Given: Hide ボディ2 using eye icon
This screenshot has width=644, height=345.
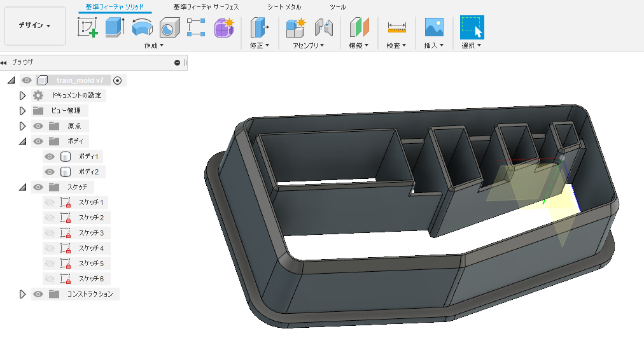Looking at the screenshot, I should click(50, 172).
